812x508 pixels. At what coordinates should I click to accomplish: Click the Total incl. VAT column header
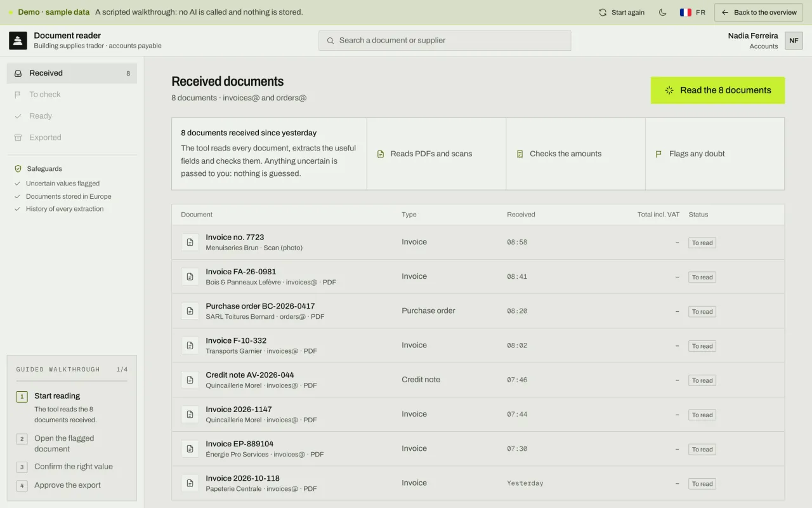(x=658, y=215)
